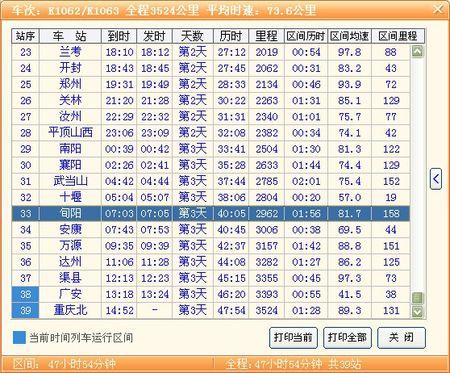
Task: Click the 发时 column header
Action: click(x=155, y=36)
